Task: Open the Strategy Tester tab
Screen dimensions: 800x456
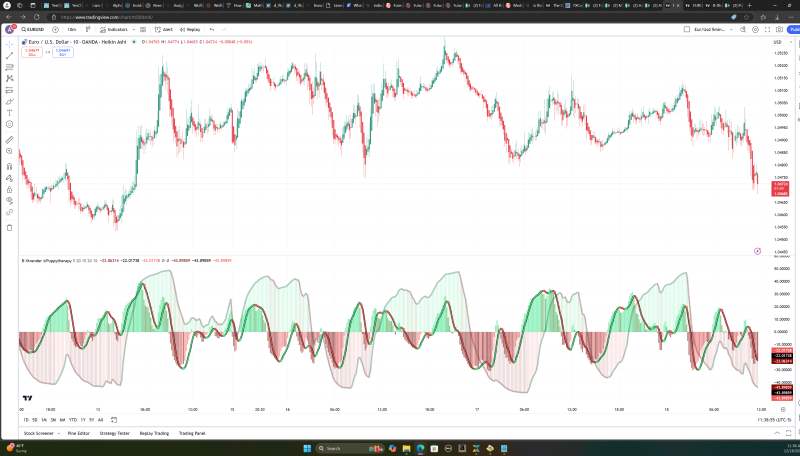Action: 114,433
